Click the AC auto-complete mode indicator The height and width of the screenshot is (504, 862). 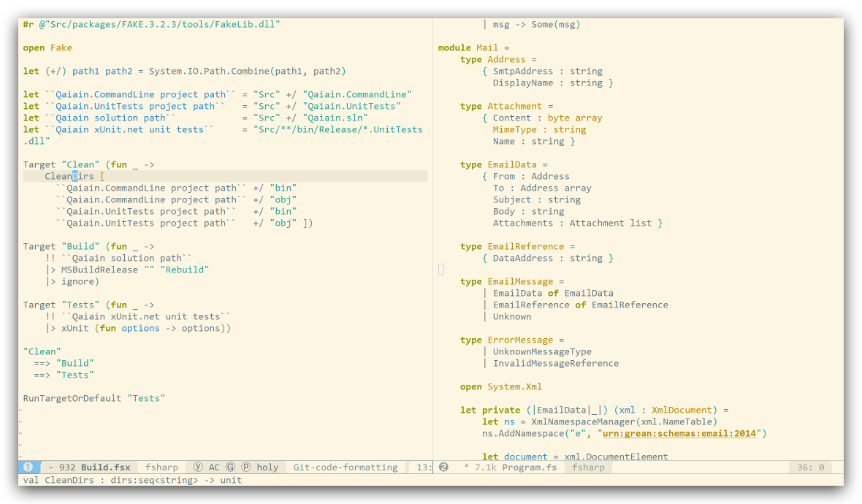pyautogui.click(x=214, y=467)
